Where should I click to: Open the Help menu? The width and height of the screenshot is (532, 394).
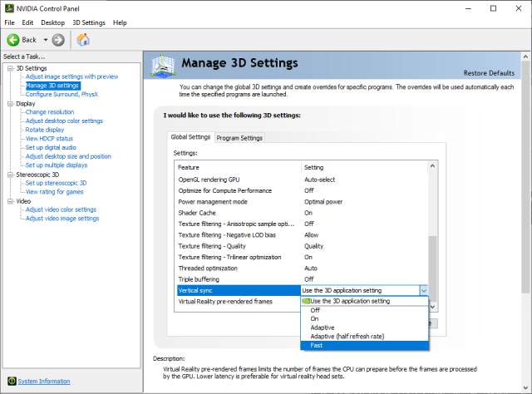[120, 22]
